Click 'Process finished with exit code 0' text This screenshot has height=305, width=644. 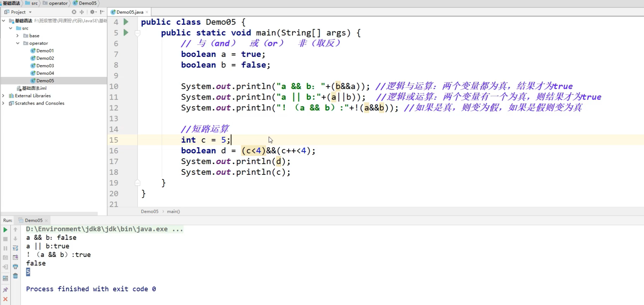coord(91,289)
